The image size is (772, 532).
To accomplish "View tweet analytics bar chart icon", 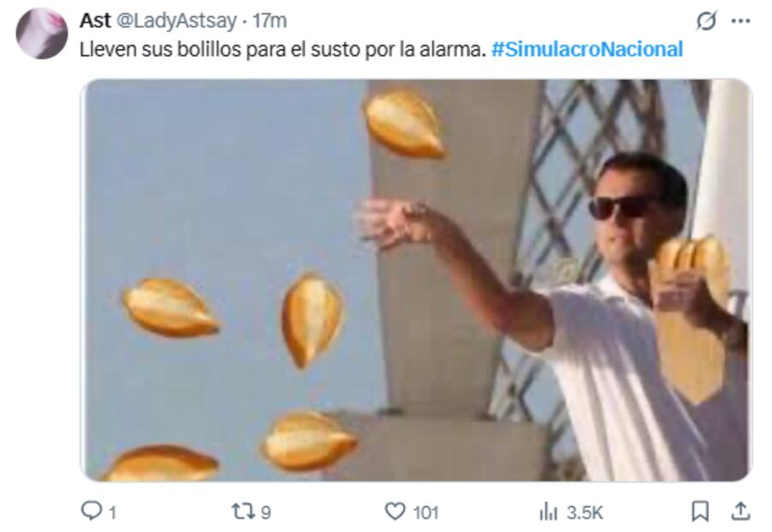I will (x=548, y=511).
